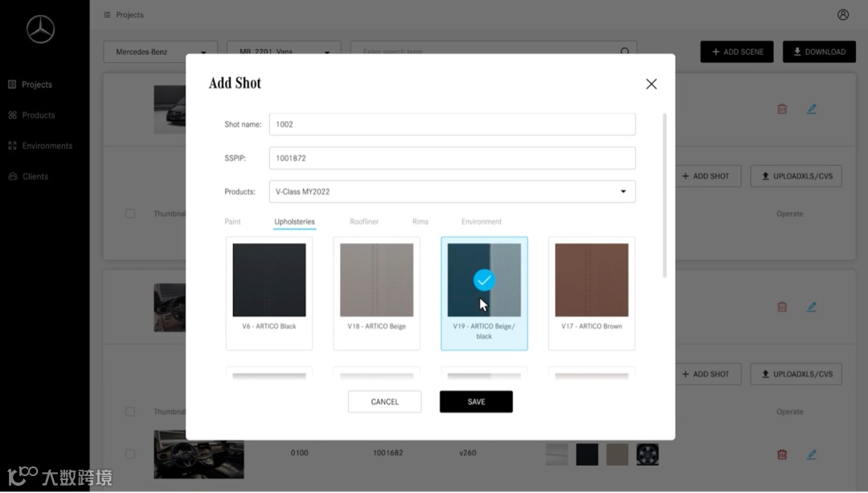The width and height of the screenshot is (868, 493).
Task: Switch to the Roofliner tab
Action: [364, 222]
